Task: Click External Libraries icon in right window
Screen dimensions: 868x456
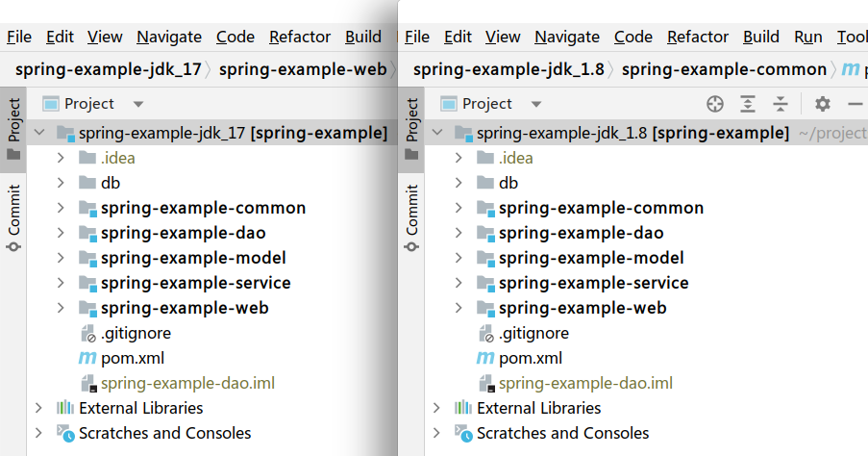Action: tap(463, 408)
